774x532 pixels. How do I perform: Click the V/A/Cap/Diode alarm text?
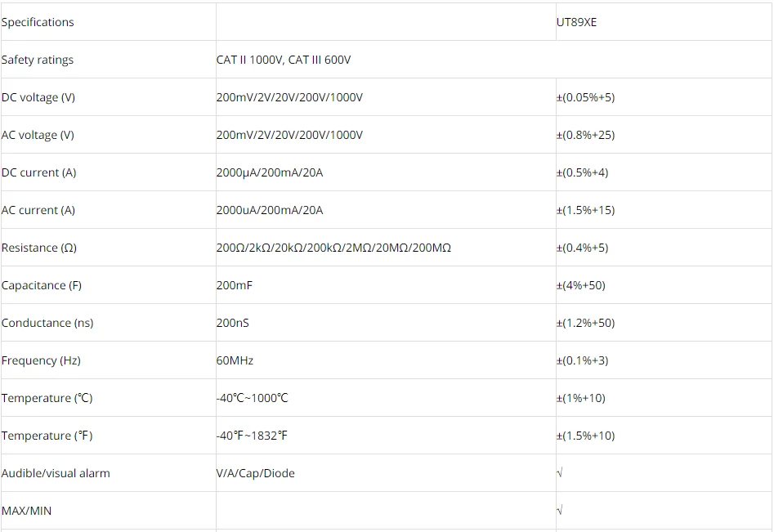pyautogui.click(x=255, y=473)
